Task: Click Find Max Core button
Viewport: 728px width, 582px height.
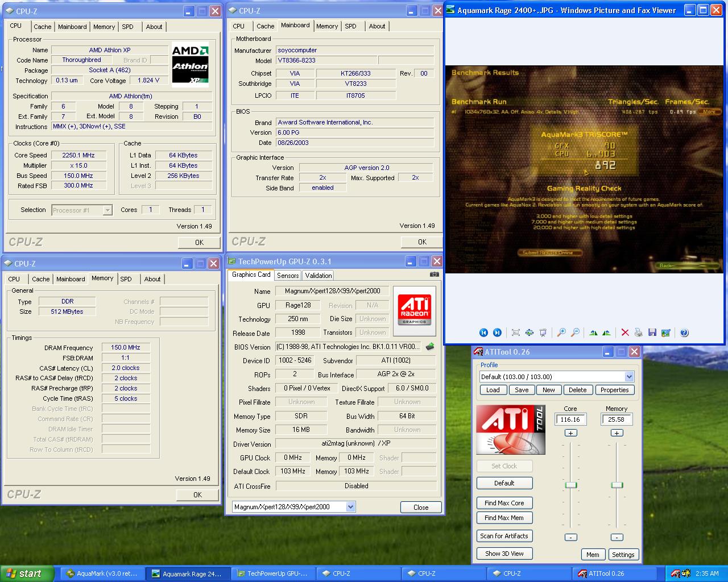Action: tap(504, 503)
